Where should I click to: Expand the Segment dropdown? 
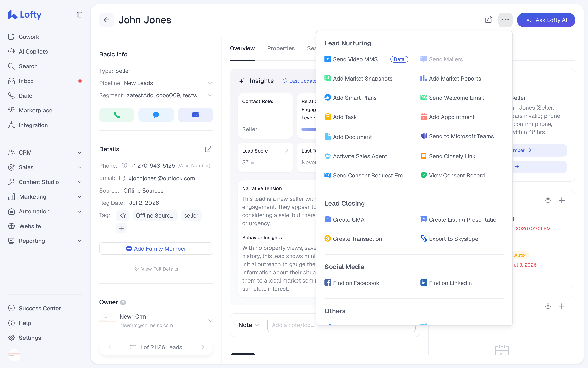(210, 95)
